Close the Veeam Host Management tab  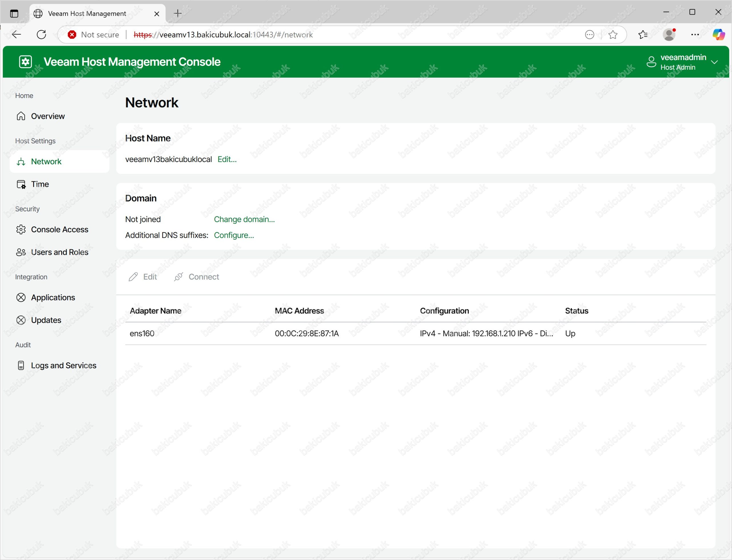pos(156,14)
